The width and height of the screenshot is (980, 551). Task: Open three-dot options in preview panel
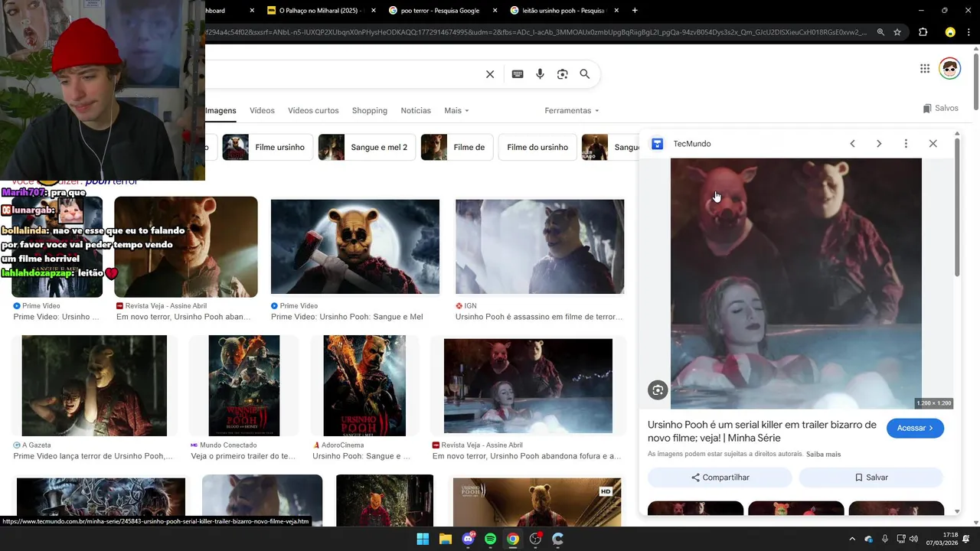[x=906, y=144]
